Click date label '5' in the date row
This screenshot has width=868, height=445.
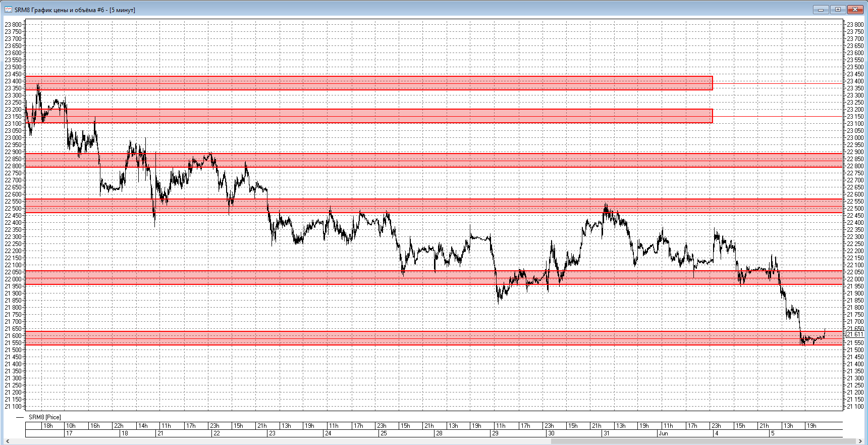[x=772, y=433]
